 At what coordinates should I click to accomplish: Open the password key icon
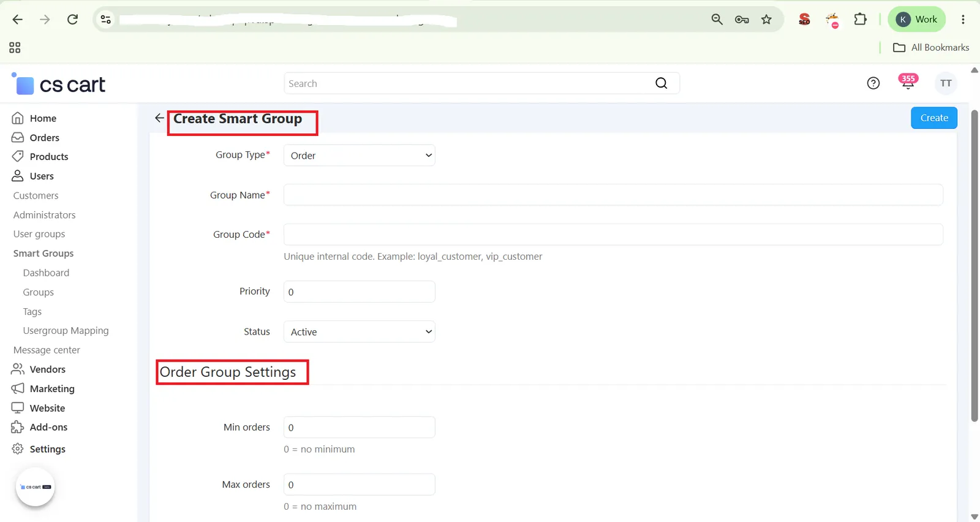click(742, 20)
